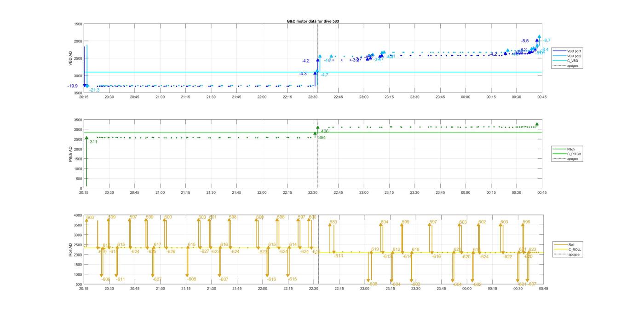Viewport: 644px width, 319px height.
Task: Click the "-626" roll data label
Action: coord(171,252)
